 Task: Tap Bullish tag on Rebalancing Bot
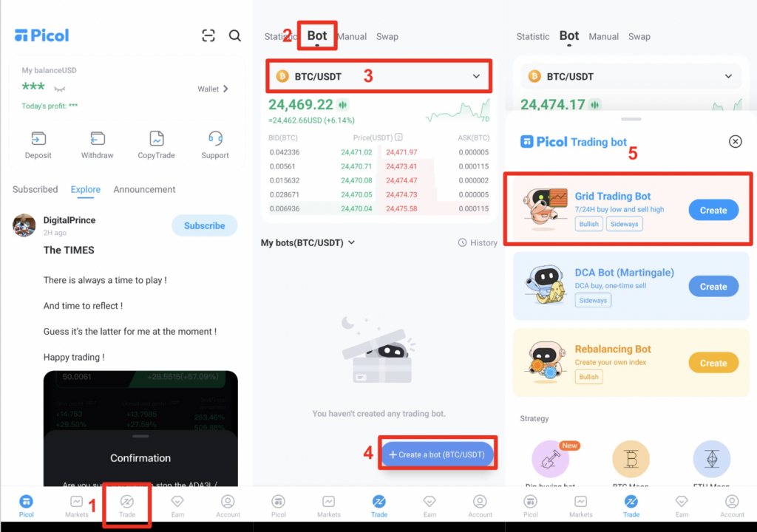[588, 377]
